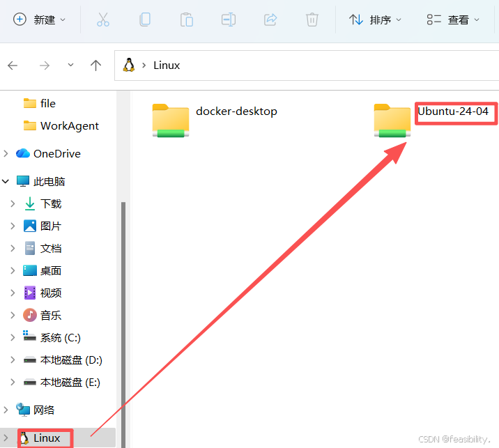
Task: Select 本地磁盘 (D:) in sidebar
Action: coord(63,360)
